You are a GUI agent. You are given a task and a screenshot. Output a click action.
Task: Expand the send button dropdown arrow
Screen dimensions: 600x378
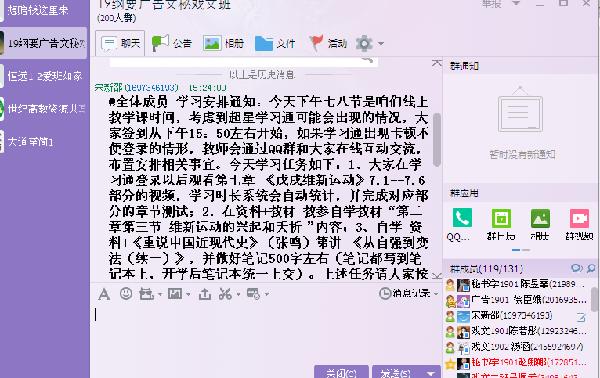tap(431, 373)
